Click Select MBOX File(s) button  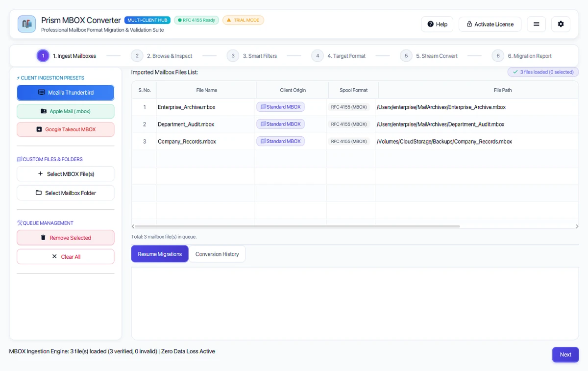coord(66,174)
